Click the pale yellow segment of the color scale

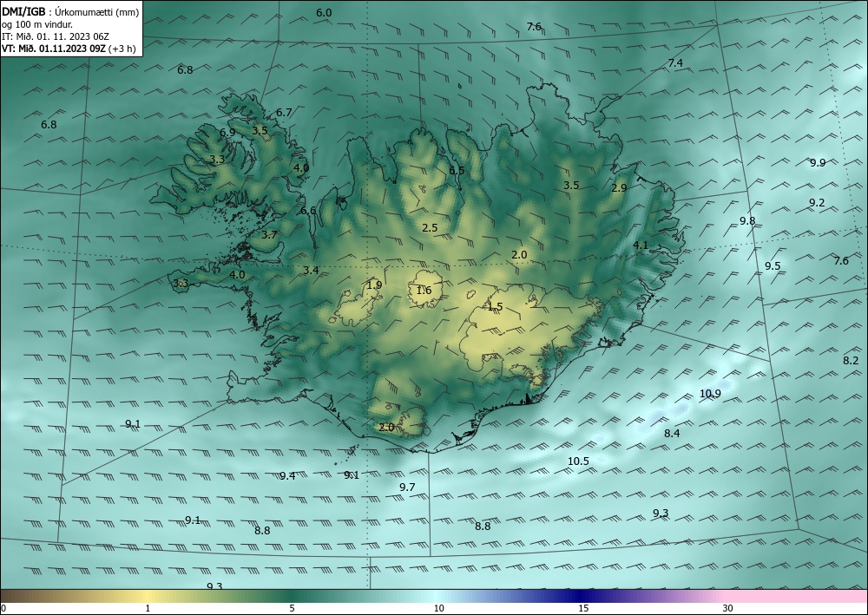[148, 596]
